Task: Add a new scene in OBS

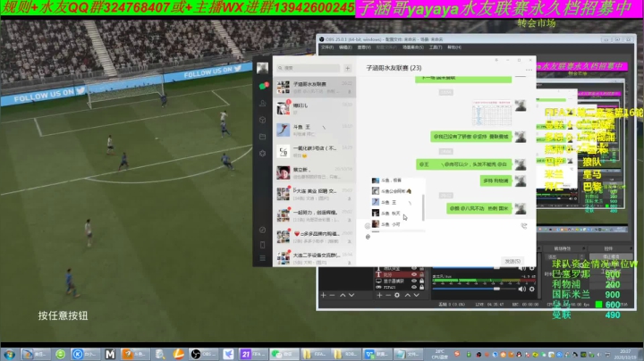Action: click(x=324, y=295)
